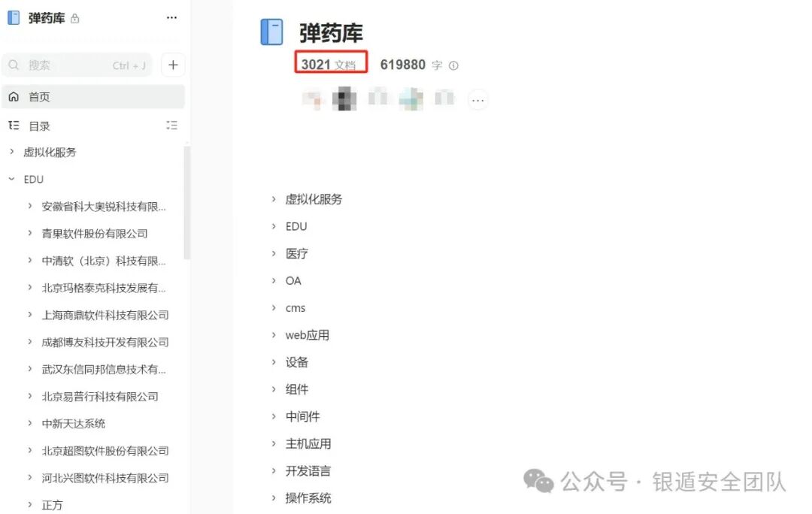Image resolution: width=812 pixels, height=514 pixels.
Task: Click the 619880 字 word count
Action: [411, 65]
